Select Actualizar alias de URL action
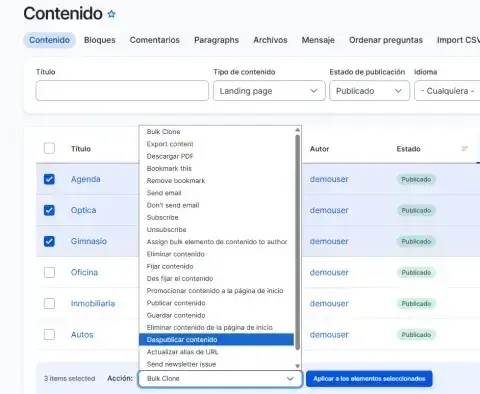The width and height of the screenshot is (480, 394). (x=216, y=352)
